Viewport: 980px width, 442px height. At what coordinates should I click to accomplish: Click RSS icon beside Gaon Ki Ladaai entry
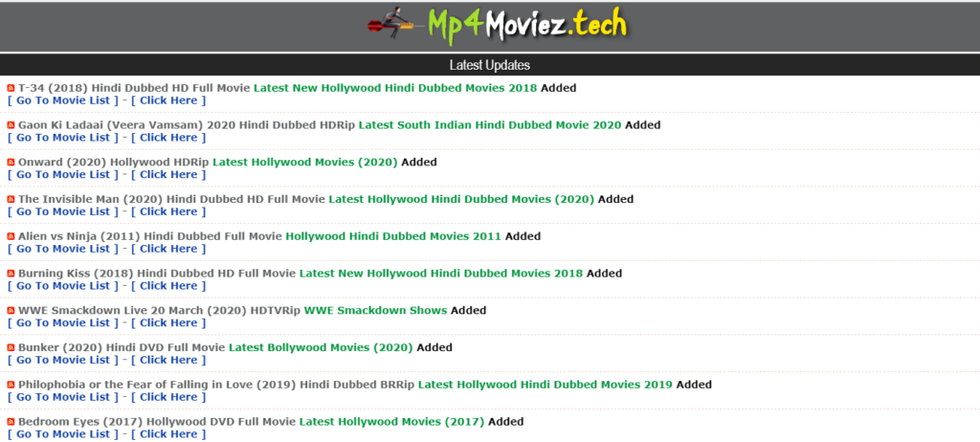click(x=11, y=125)
